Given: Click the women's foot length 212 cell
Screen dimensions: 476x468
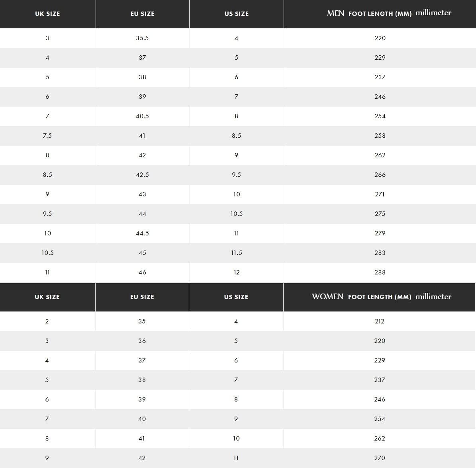Looking at the screenshot, I should point(379,321).
